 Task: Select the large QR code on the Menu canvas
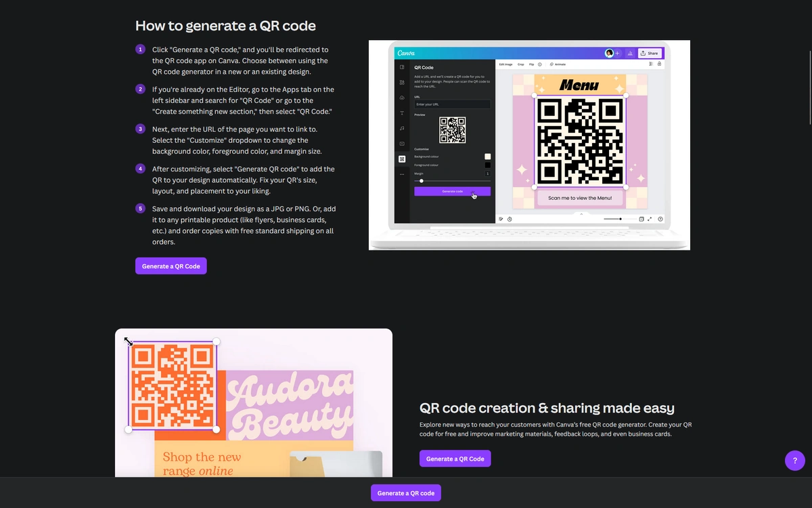(x=580, y=141)
